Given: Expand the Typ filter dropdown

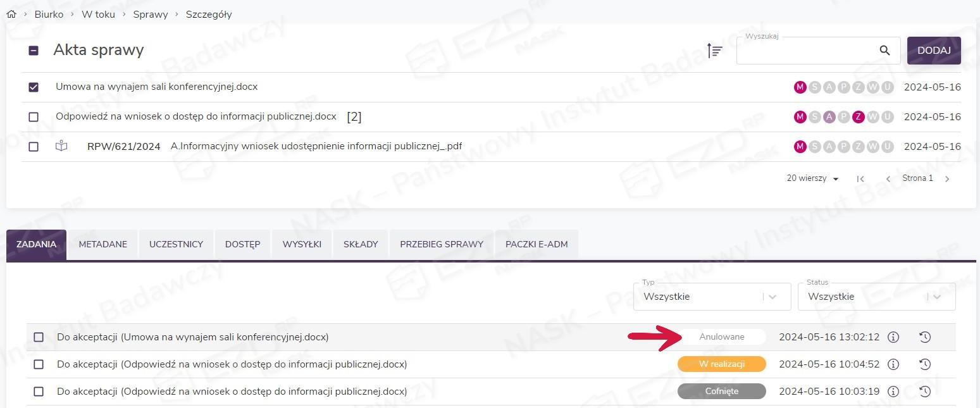Looking at the screenshot, I should pos(711,297).
